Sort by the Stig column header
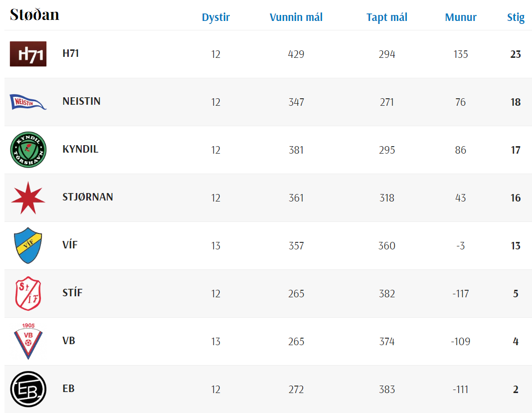532x413 pixels. (516, 17)
